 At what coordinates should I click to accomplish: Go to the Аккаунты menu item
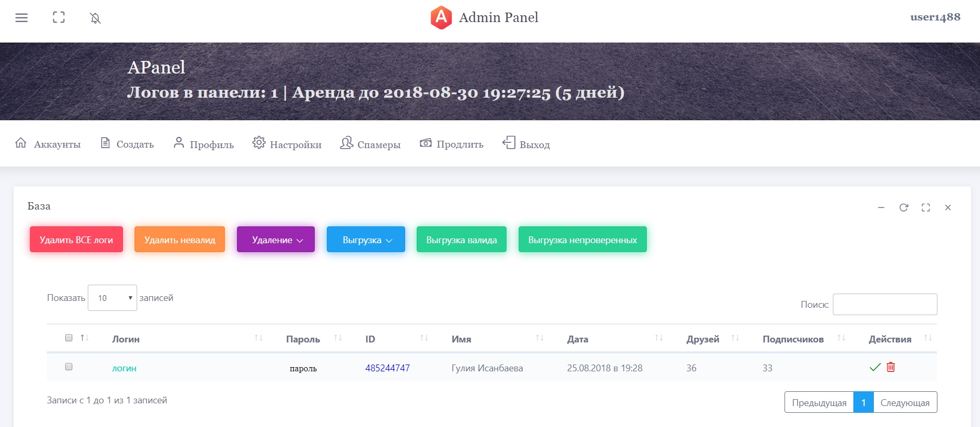tap(48, 143)
